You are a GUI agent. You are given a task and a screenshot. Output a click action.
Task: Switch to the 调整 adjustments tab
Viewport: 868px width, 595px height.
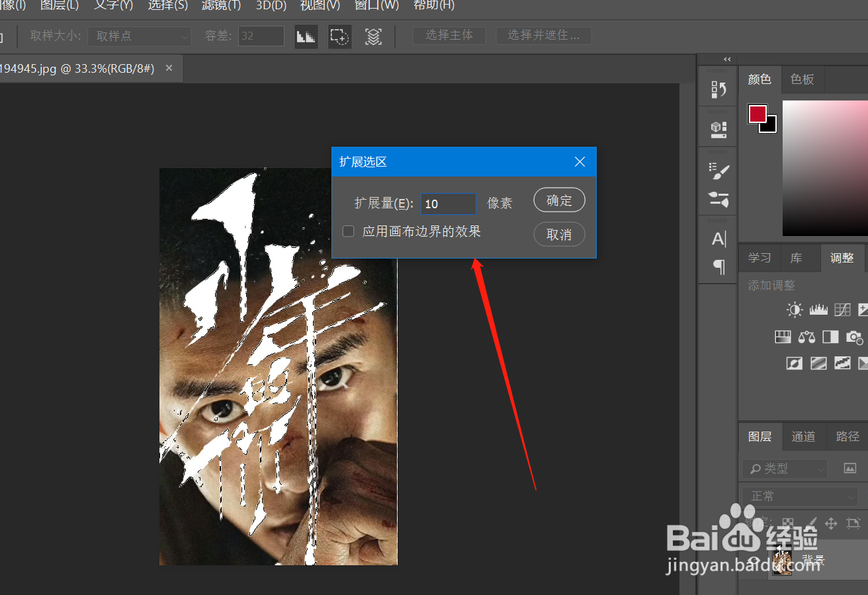tap(842, 258)
